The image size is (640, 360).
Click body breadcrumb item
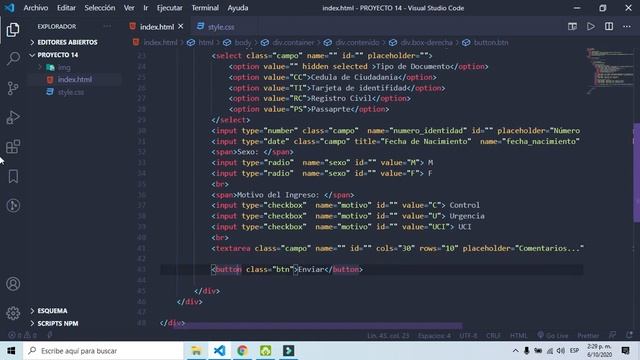click(242, 42)
